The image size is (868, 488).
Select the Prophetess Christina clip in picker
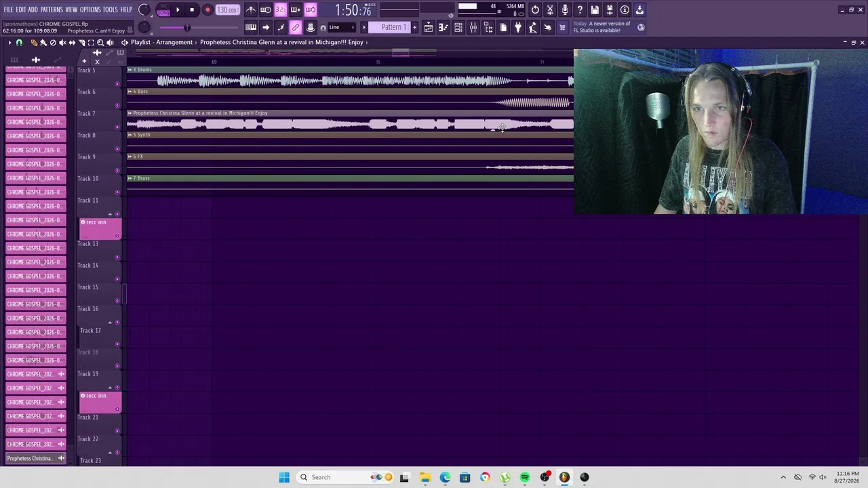pos(36,458)
